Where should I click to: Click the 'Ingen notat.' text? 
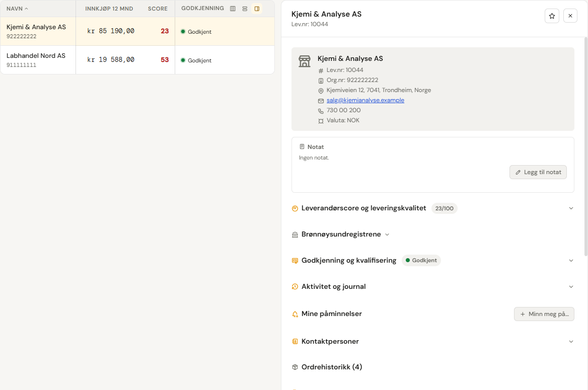coord(314,158)
